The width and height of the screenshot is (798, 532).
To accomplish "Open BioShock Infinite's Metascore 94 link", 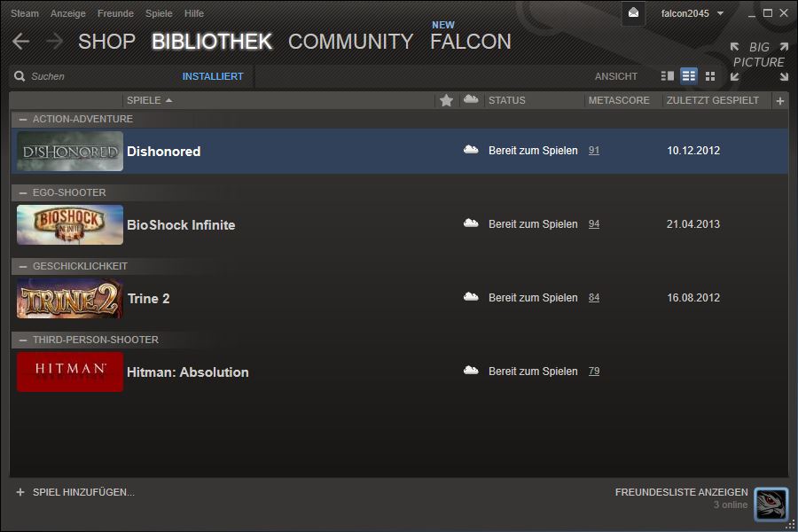I will click(x=594, y=224).
